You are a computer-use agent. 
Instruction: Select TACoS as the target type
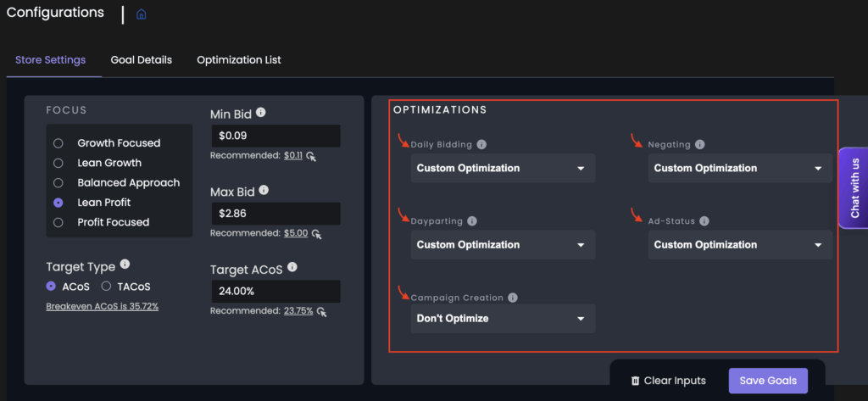[x=107, y=287]
